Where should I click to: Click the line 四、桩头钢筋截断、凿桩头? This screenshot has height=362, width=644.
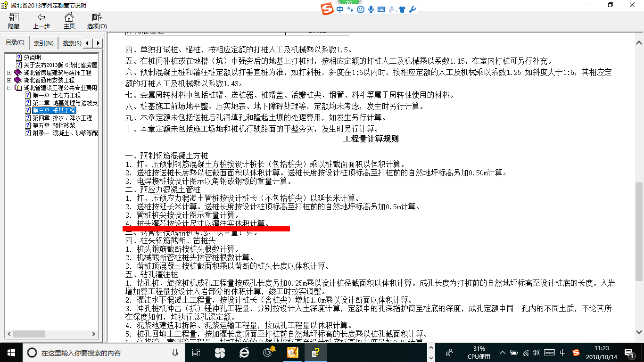click(171, 240)
